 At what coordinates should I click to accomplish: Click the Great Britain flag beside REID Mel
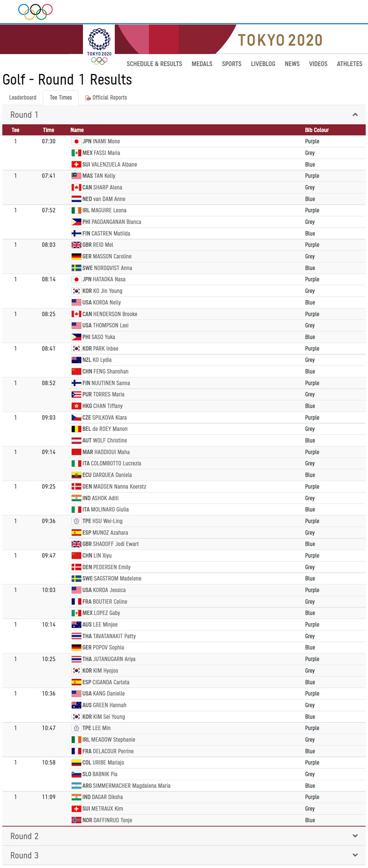click(76, 245)
